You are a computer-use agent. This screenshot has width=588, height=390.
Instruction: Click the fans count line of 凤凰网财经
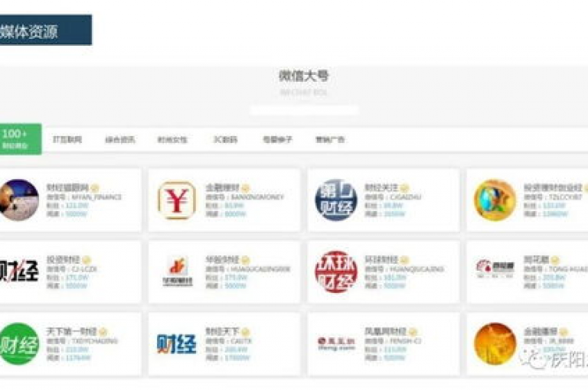386,349
